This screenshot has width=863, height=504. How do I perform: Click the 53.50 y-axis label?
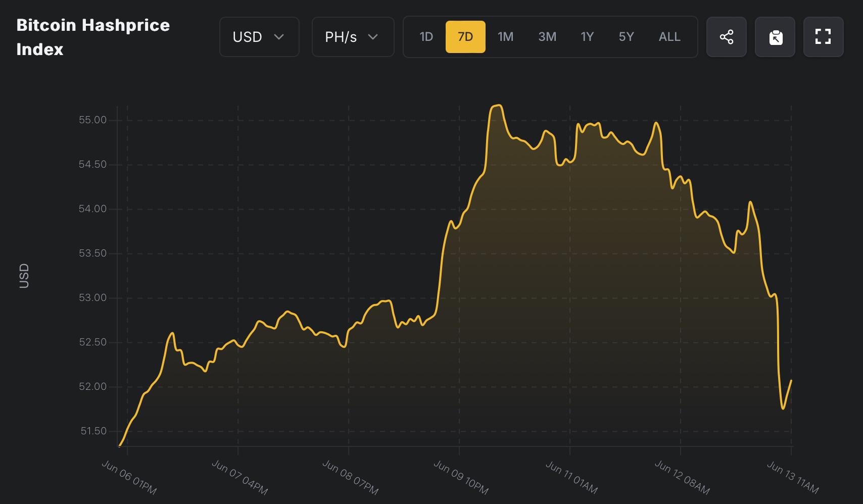[92, 254]
